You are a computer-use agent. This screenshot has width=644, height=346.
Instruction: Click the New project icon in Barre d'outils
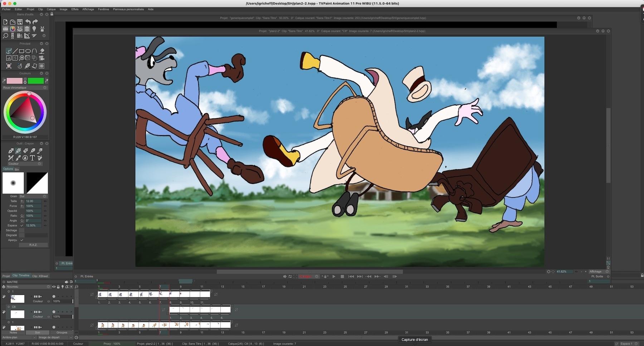pos(5,22)
